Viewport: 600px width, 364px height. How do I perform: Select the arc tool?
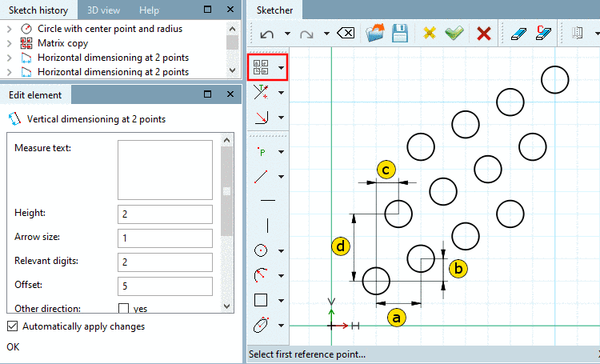[x=261, y=275]
